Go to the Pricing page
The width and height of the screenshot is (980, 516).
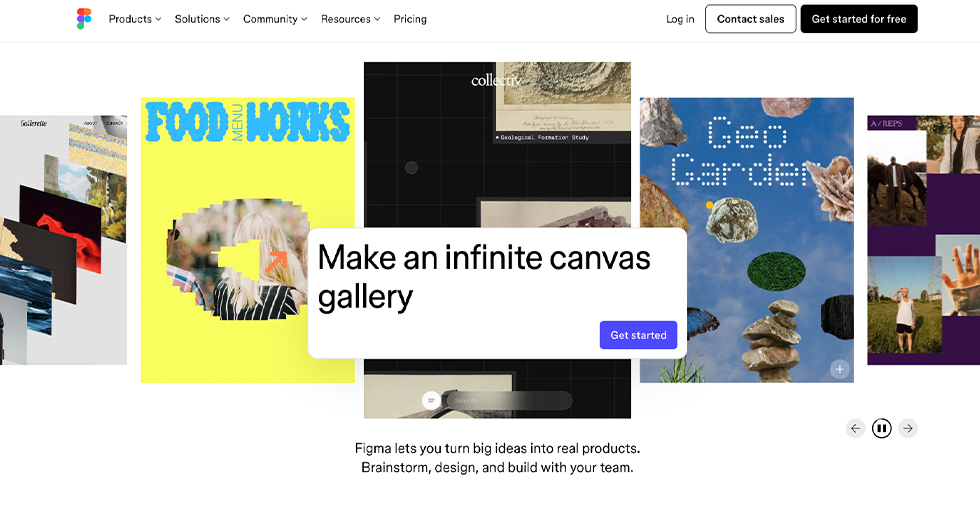410,19
